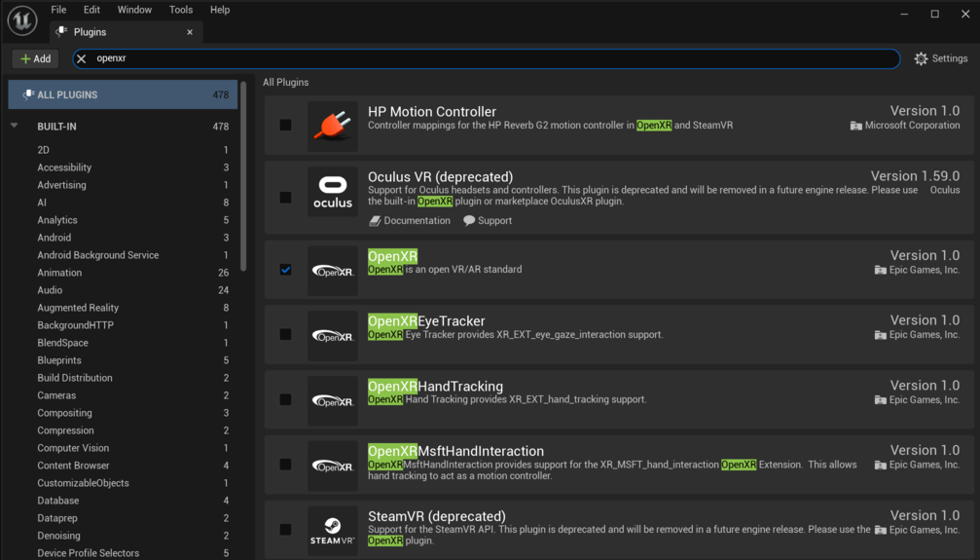This screenshot has height=560, width=980.
Task: Click the HP Motion Controller plug icon
Action: click(x=333, y=126)
